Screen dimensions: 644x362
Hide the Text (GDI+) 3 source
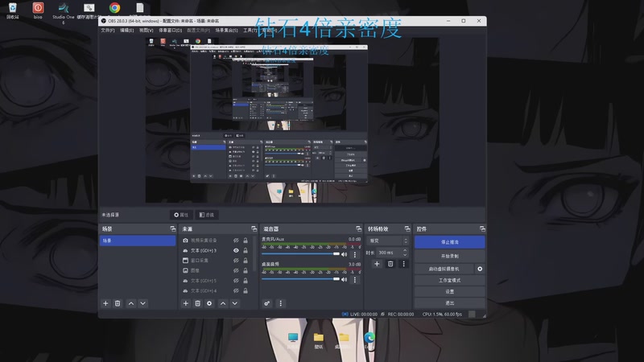click(236, 250)
